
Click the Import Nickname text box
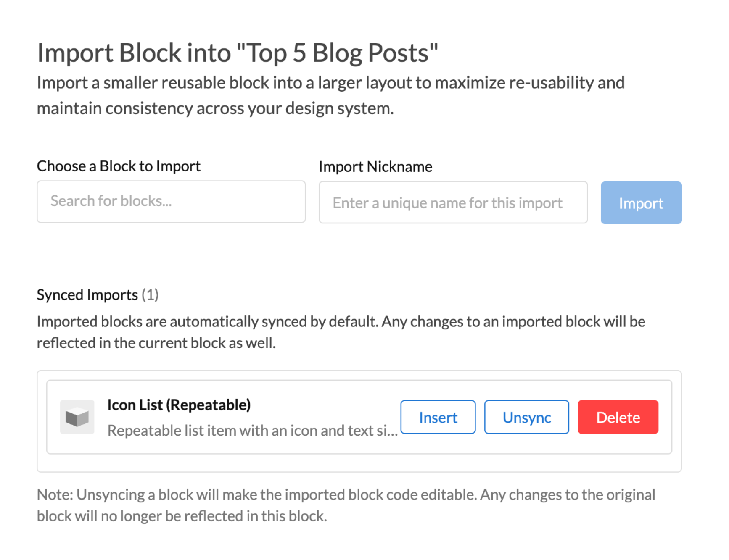tap(453, 202)
